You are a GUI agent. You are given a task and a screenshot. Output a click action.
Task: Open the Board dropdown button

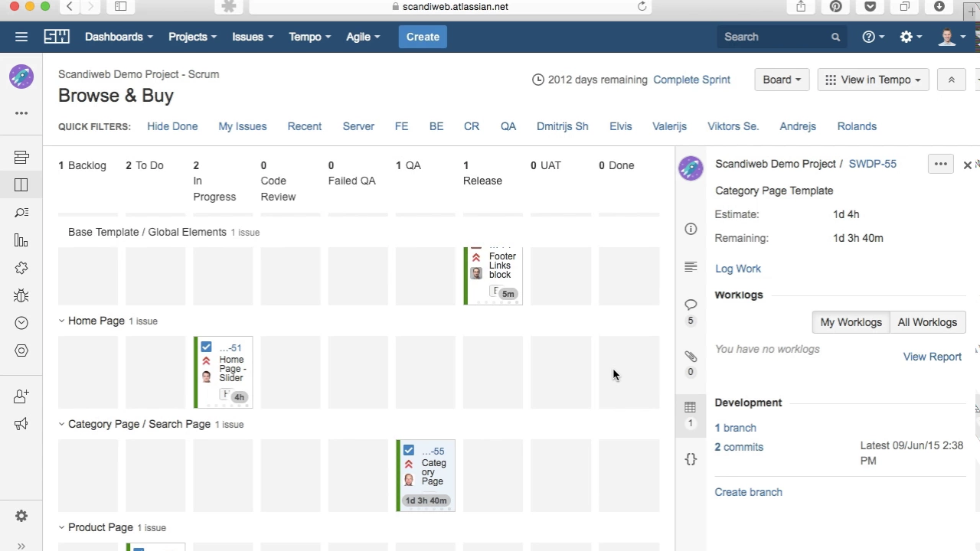tap(782, 80)
